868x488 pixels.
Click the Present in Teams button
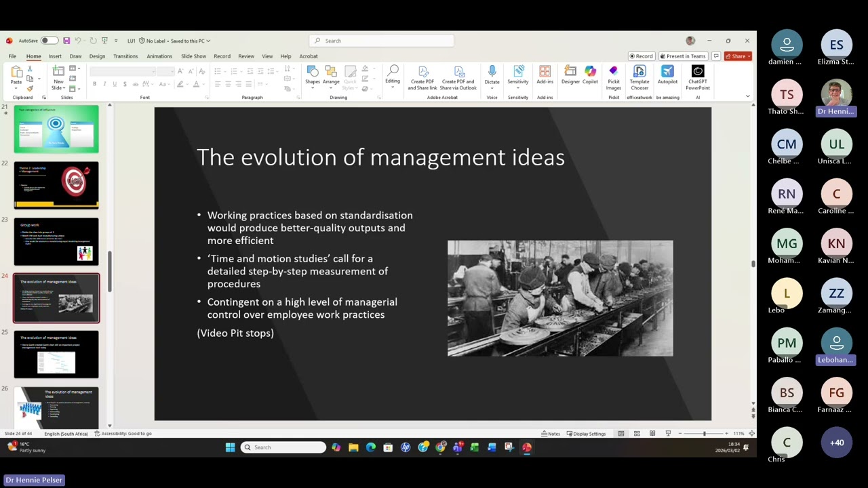pos(683,56)
